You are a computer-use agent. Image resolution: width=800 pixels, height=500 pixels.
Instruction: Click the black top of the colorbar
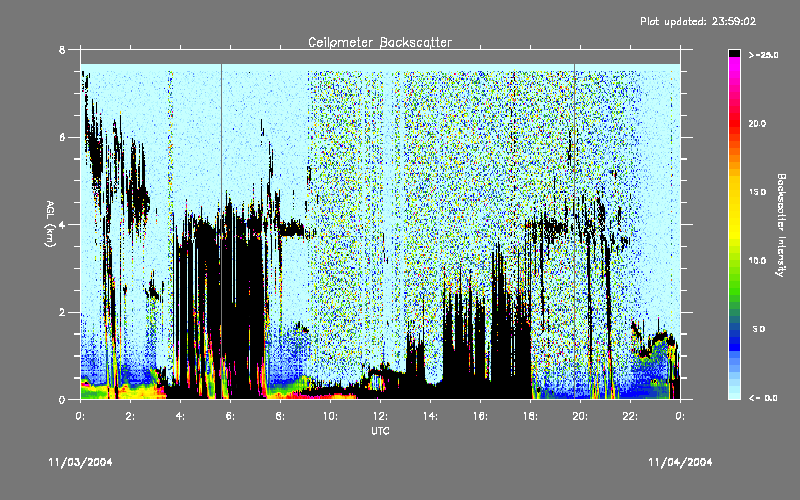pos(734,53)
